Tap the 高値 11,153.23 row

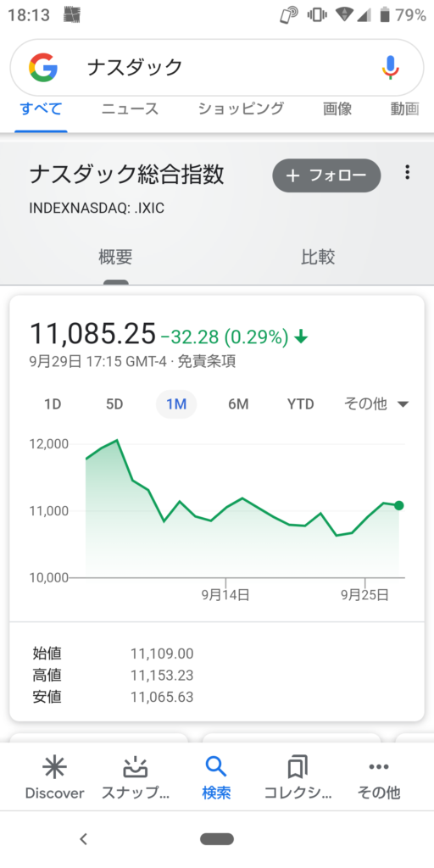point(114,676)
